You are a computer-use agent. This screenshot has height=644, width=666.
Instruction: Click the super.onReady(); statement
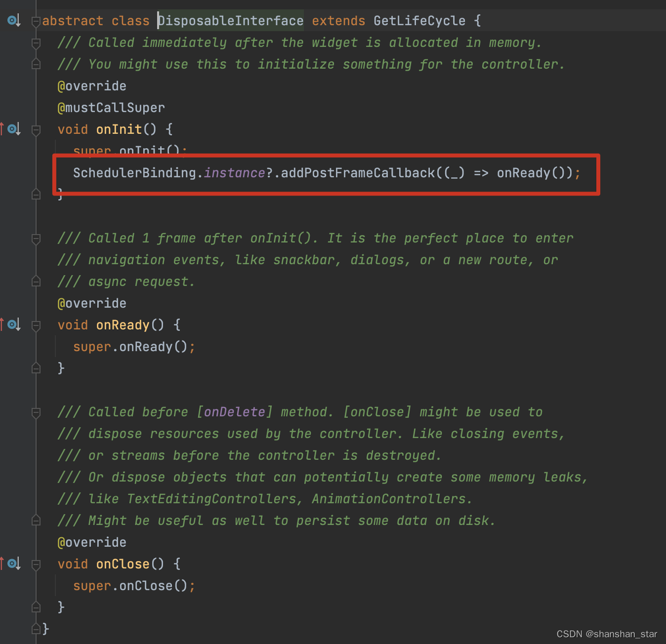click(134, 347)
